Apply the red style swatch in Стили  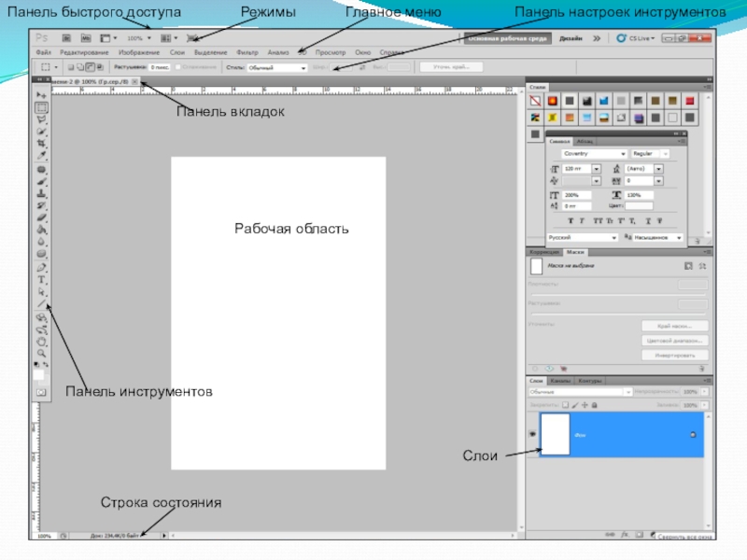(689, 101)
